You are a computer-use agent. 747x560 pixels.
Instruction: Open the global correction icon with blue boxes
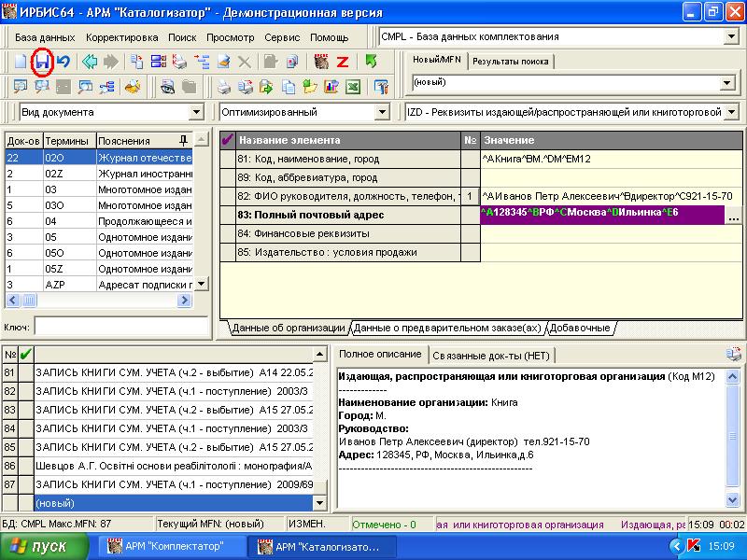pyautogui.click(x=158, y=62)
